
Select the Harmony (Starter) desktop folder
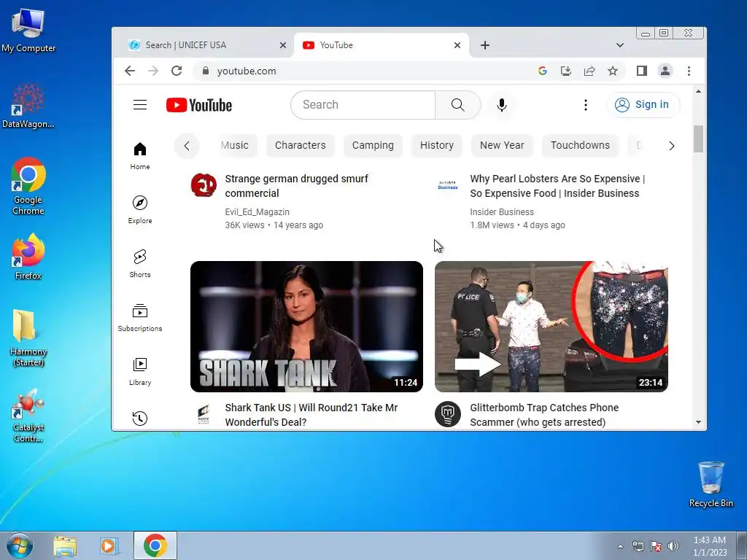(28, 338)
